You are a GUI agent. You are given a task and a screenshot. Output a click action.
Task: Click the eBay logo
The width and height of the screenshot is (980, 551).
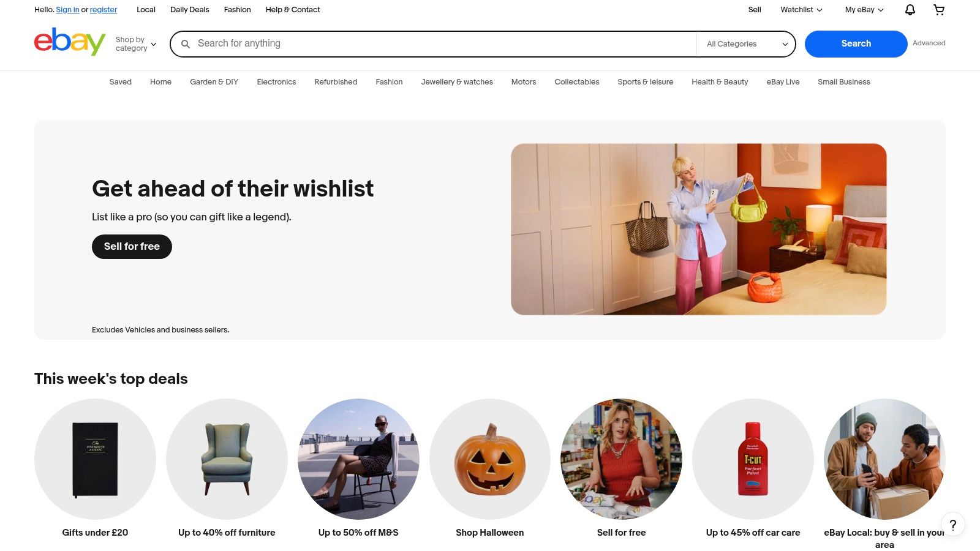point(70,42)
